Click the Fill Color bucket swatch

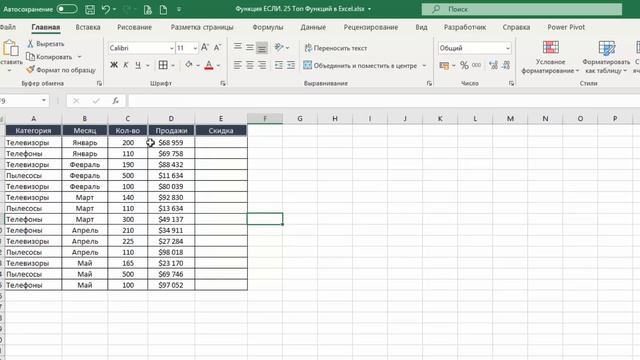189,65
